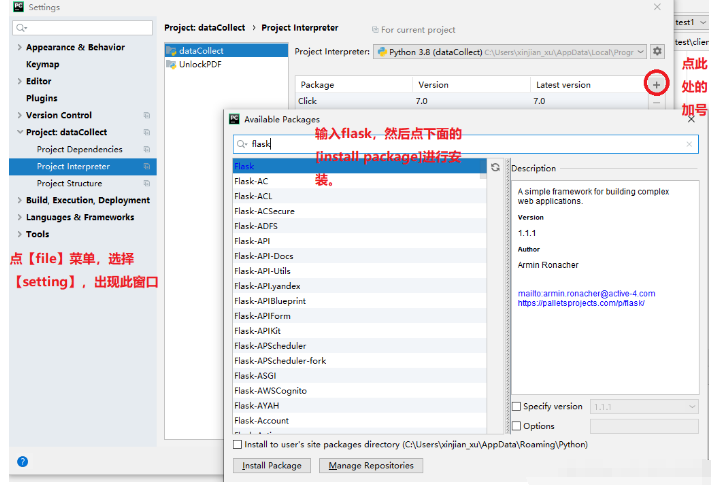The width and height of the screenshot is (723, 485).
Task: Click the Manage Repositories button
Action: [371, 465]
